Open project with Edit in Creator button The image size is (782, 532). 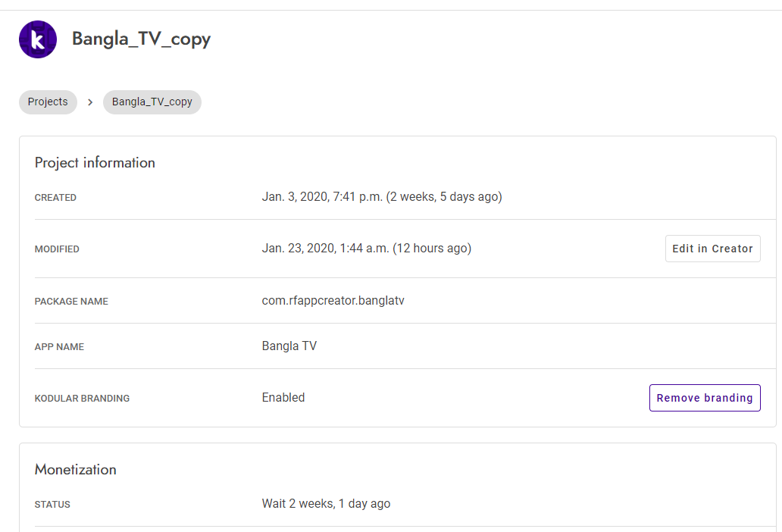coord(713,249)
